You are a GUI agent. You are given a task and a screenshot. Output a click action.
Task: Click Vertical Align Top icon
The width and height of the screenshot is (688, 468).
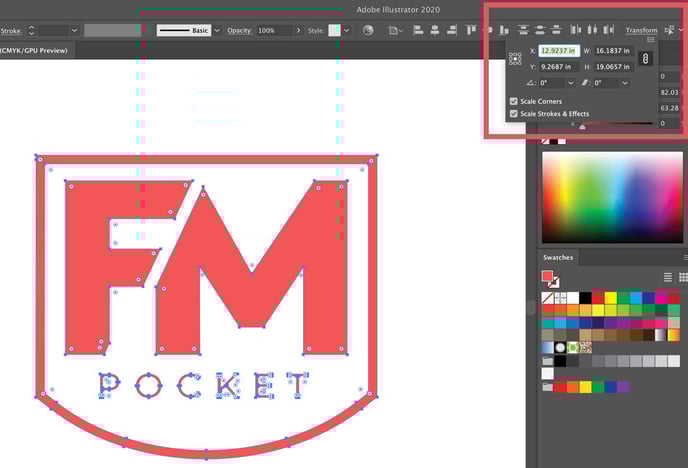(471, 30)
